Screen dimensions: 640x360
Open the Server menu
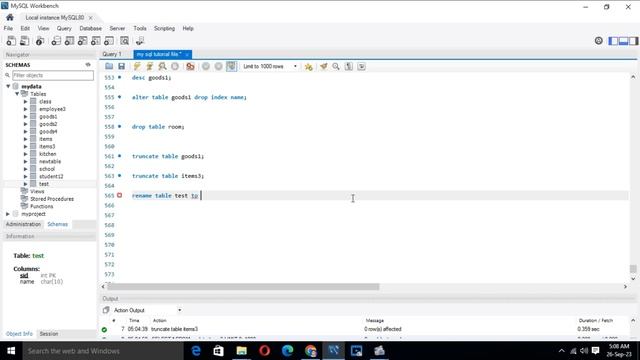pos(117,28)
